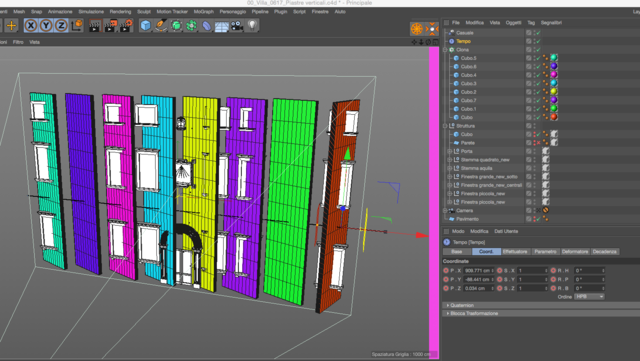Viewport: 640px width, 361px height.
Task: Toggle the Z axis lock icon
Action: pyautogui.click(x=61, y=26)
